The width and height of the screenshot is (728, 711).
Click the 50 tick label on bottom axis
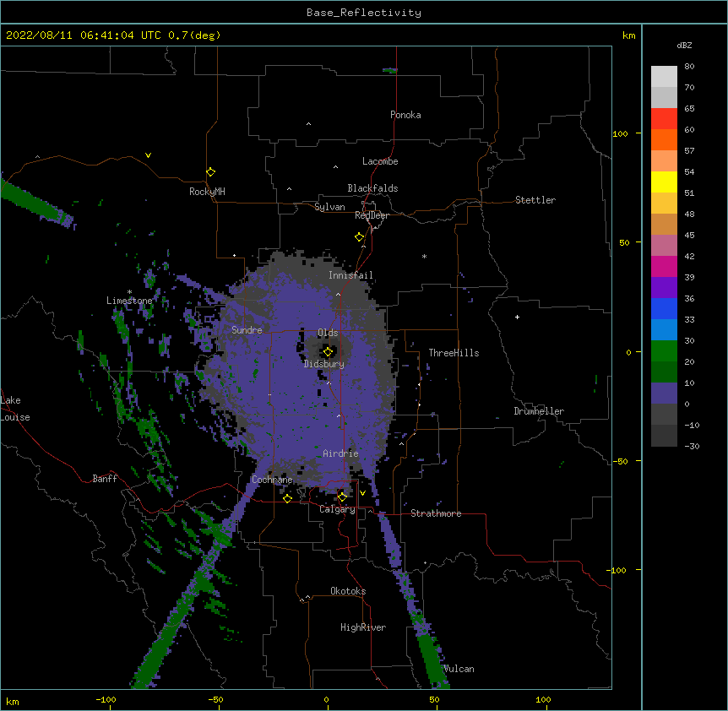coord(434,699)
